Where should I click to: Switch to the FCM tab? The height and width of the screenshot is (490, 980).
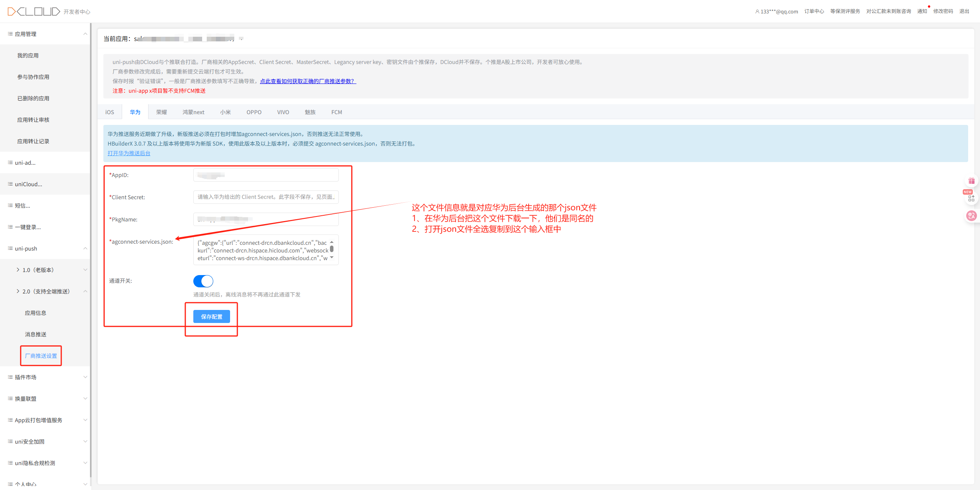(x=336, y=112)
